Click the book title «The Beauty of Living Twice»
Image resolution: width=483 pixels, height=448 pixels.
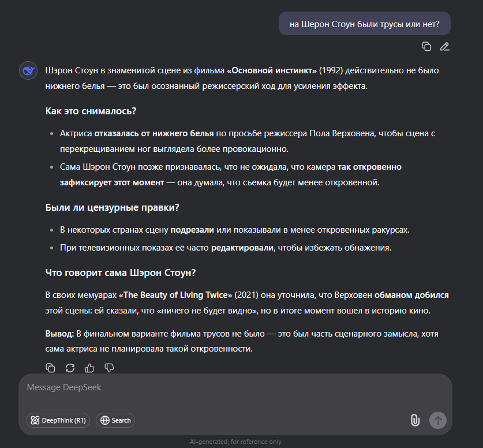pos(175,295)
